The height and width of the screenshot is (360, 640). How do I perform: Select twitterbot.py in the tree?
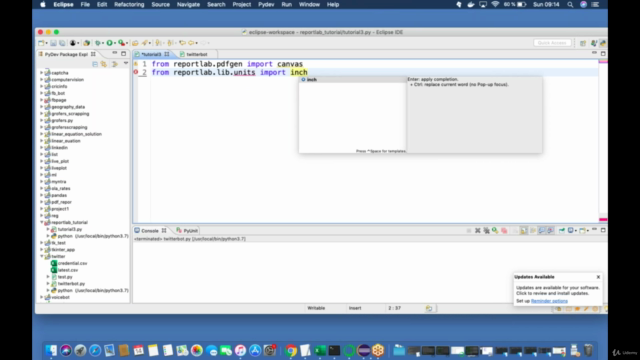point(71,284)
